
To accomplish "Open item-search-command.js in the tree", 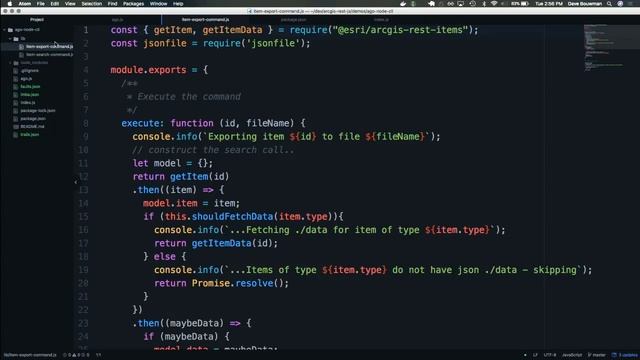I will 49,55.
